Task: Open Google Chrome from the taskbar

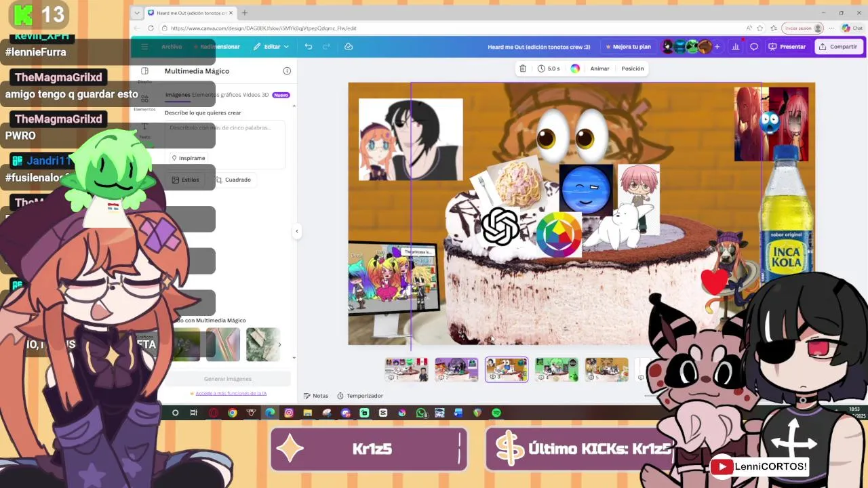Action: 233,413
